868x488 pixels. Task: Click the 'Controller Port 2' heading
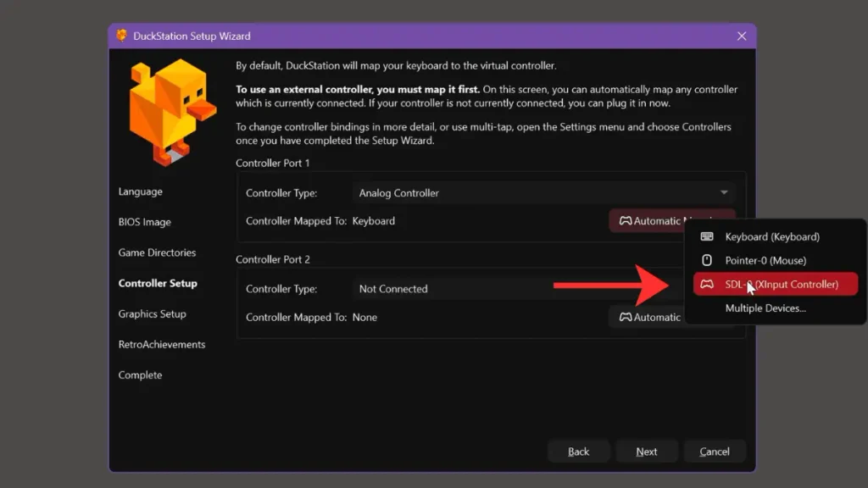(x=272, y=259)
